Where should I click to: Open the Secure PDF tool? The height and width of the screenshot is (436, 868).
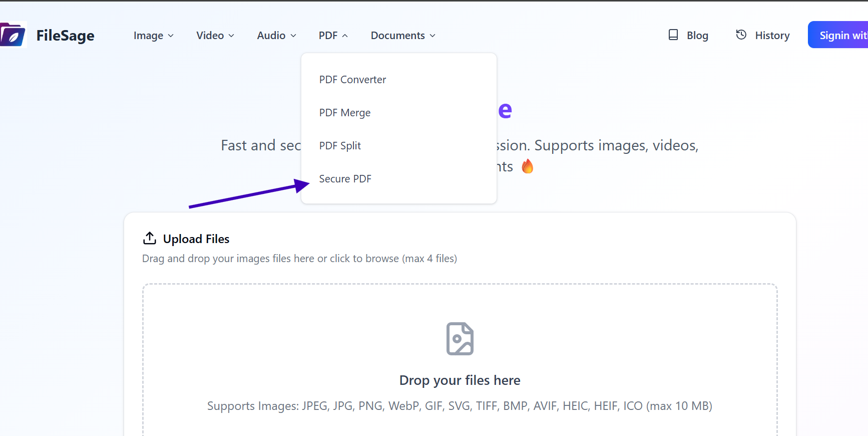click(x=345, y=178)
